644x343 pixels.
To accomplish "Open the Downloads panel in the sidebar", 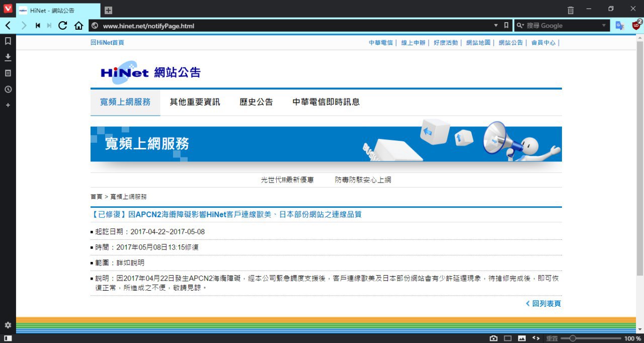I will (x=8, y=57).
